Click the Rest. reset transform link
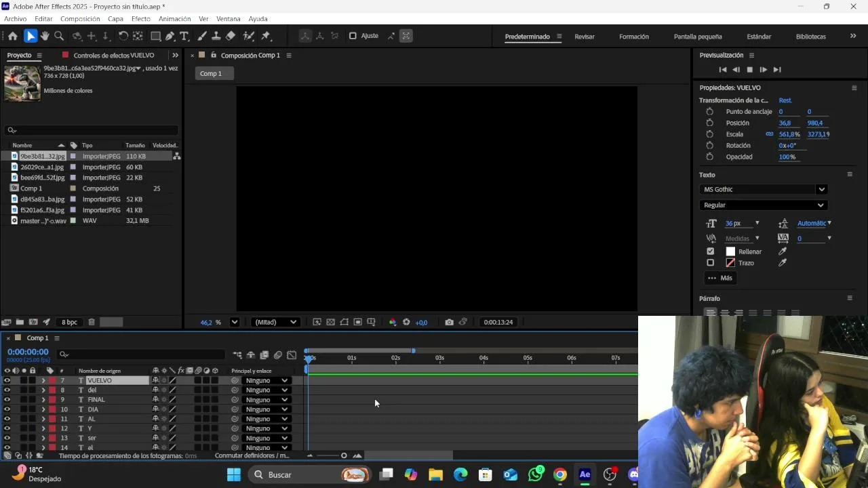868x488 pixels. [x=785, y=100]
